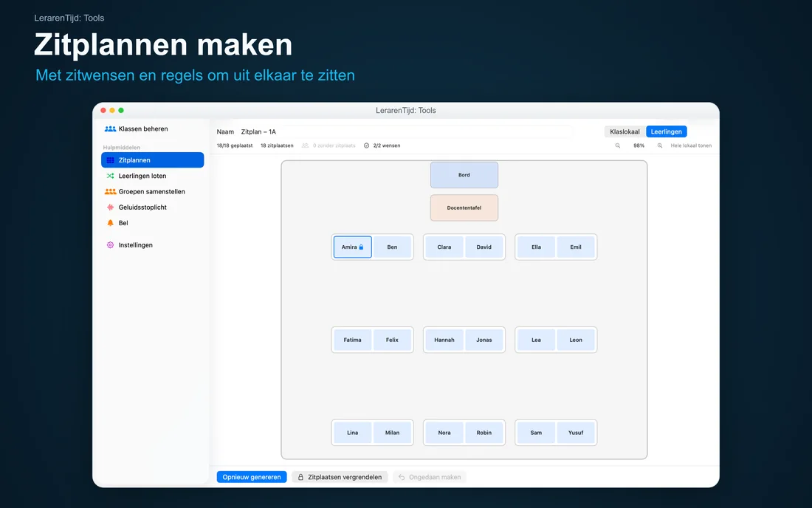Select Hannah's seat
Image resolution: width=812 pixels, height=508 pixels.
[x=444, y=340]
